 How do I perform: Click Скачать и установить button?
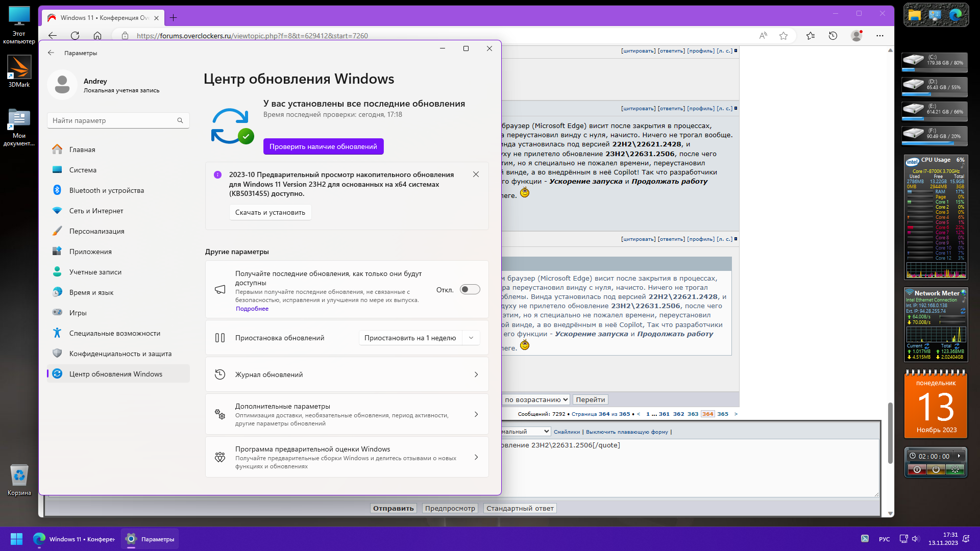270,212
